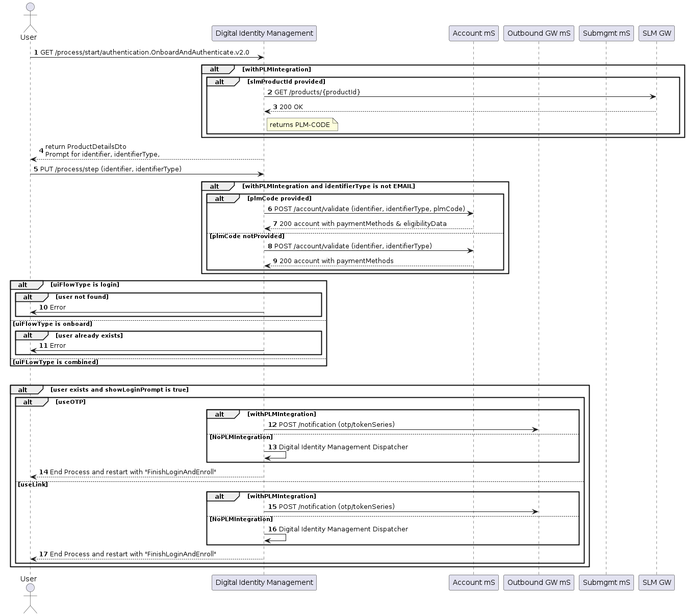This screenshot has width=687, height=616.
Task: Click [withPLMIntegration] guard above message 15
Action: pyautogui.click(x=282, y=496)
